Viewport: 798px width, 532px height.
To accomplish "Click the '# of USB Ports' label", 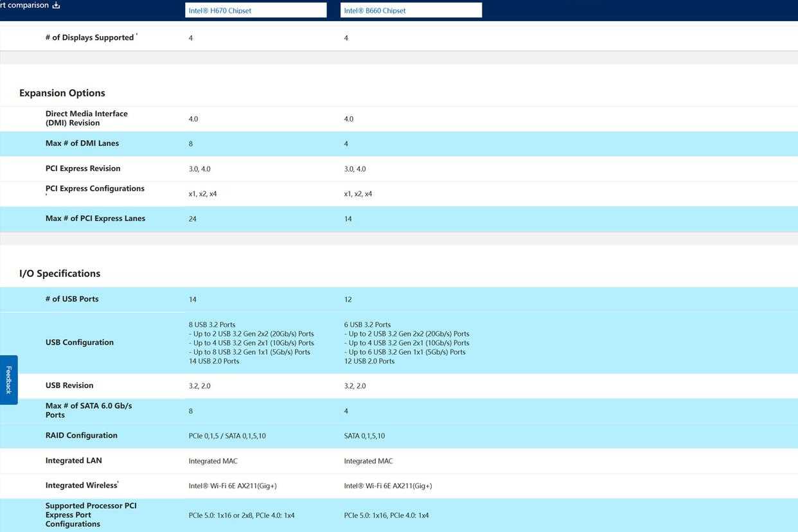I will [x=72, y=299].
